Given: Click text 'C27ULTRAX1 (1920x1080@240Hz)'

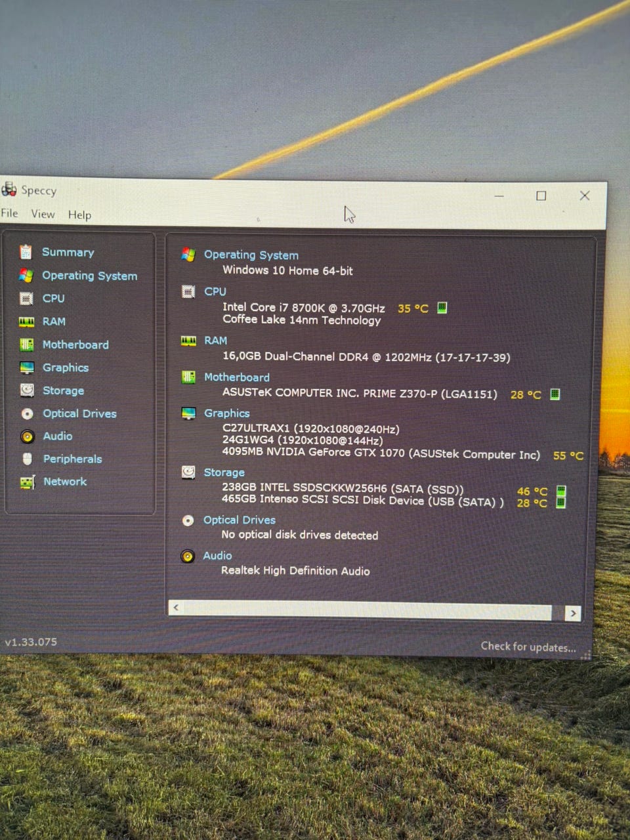Looking at the screenshot, I should [x=310, y=429].
